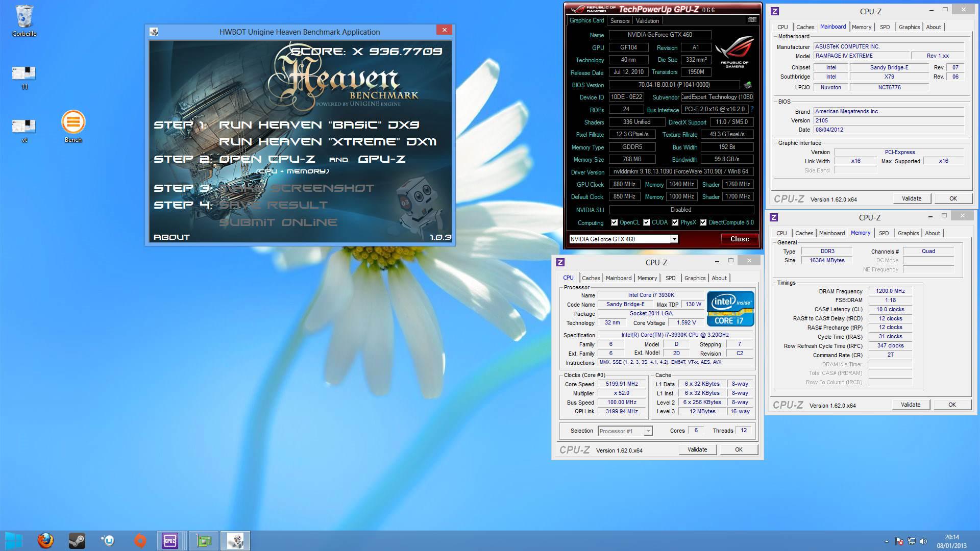Toggle the CUDA checkbox in GPU-Z
The width and height of the screenshot is (980, 551).
(647, 222)
